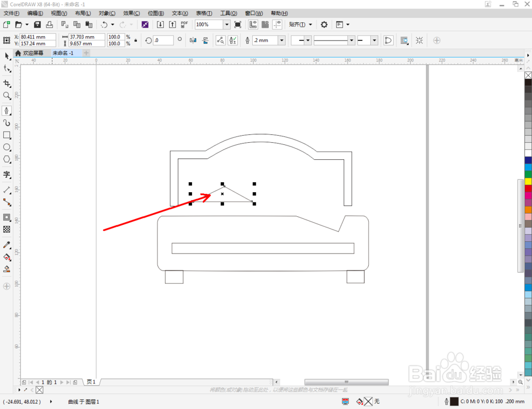This screenshot has height=409, width=532.
Task: Click the no-color X swatch
Action: [x=528, y=75]
